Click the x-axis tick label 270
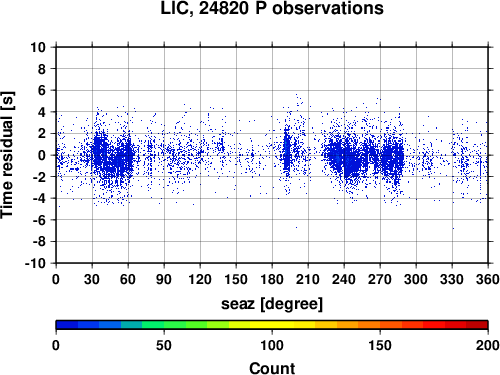This screenshot has height=375, width=500. (x=380, y=279)
